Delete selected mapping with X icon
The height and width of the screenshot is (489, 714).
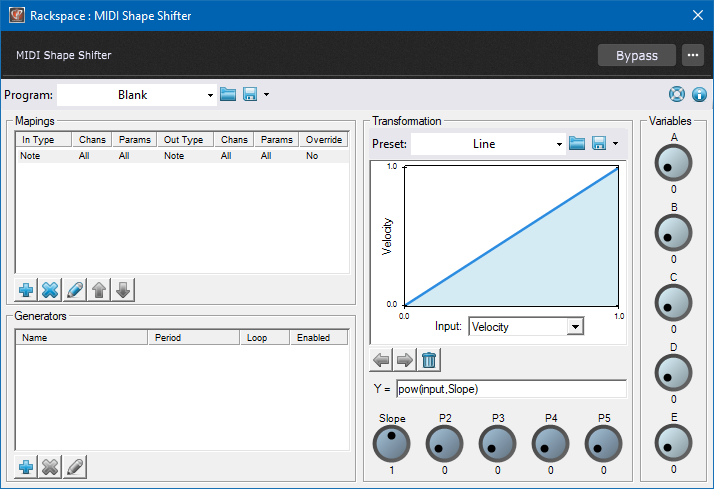coord(50,290)
